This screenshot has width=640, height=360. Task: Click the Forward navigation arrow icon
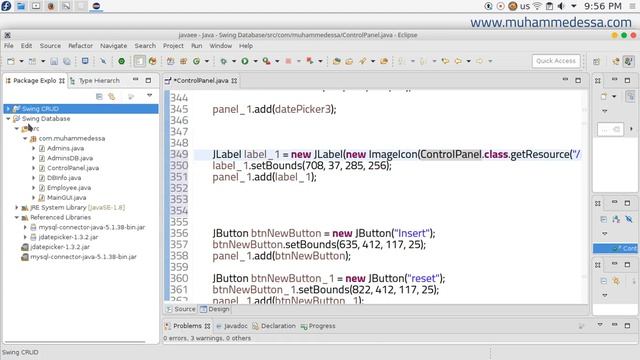(x=480, y=61)
